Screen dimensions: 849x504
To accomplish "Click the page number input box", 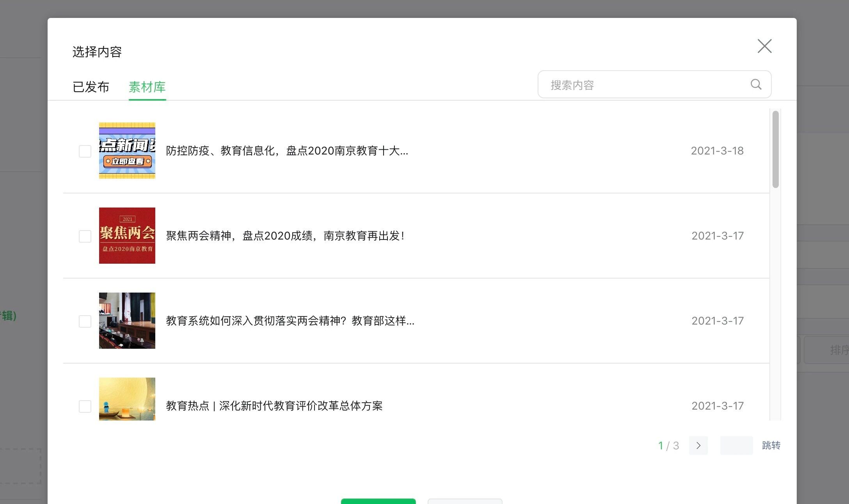I will (x=736, y=445).
